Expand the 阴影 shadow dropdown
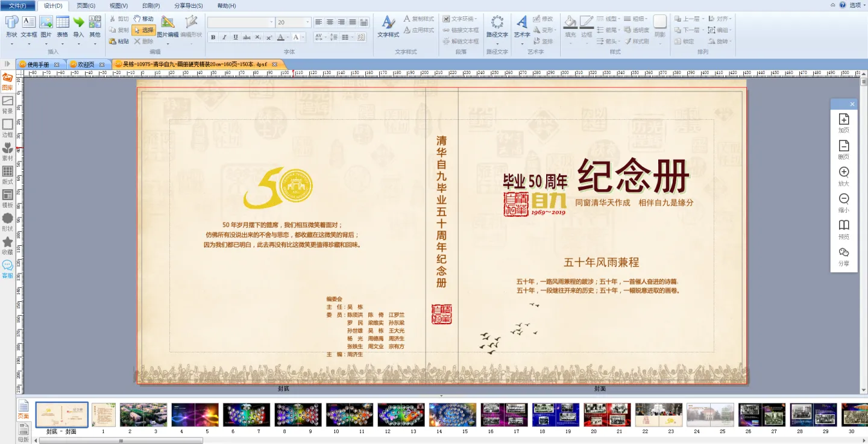 [660, 42]
